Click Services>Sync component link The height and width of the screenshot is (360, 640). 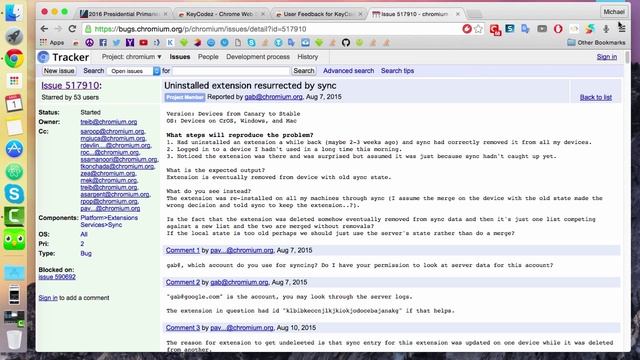[101, 224]
